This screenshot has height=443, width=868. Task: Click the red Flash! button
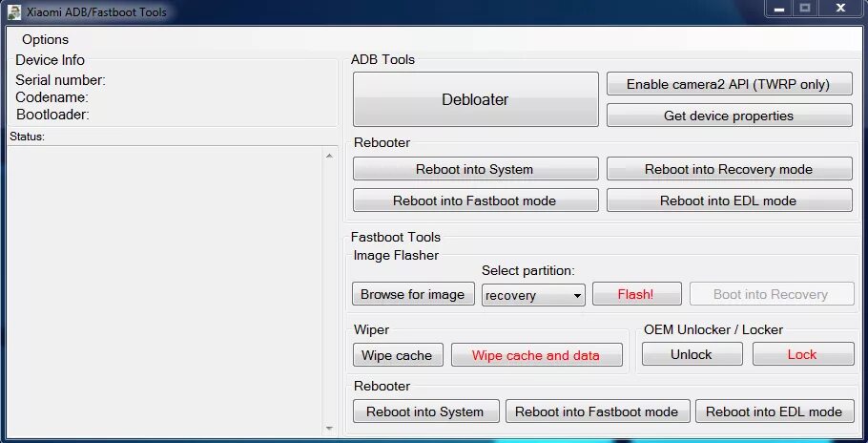636,294
